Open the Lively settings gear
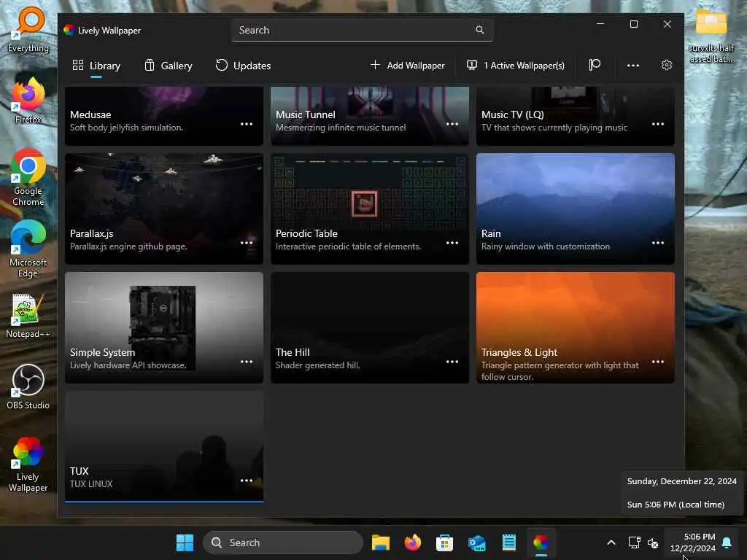The image size is (747, 560). 667,65
